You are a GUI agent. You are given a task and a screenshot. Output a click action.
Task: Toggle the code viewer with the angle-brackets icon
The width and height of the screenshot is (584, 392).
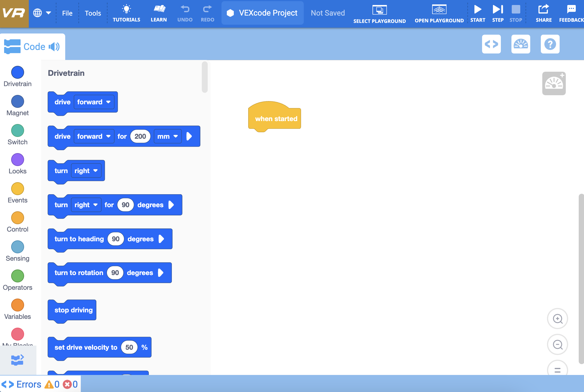point(491,44)
